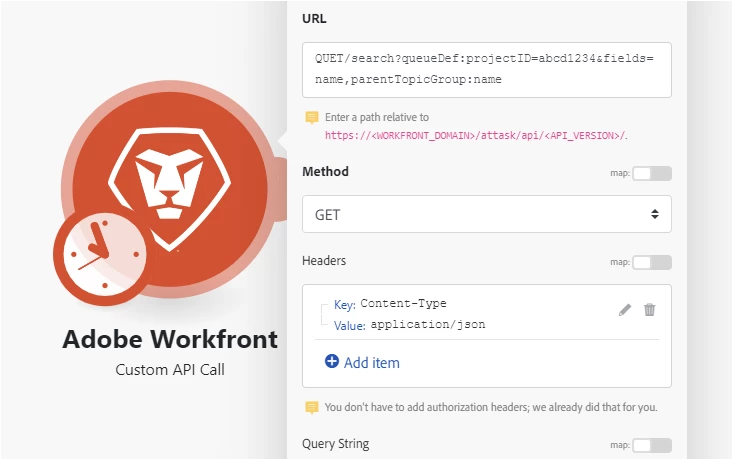This screenshot has width=733, height=460.
Task: Click the Headers section label
Action: click(324, 260)
